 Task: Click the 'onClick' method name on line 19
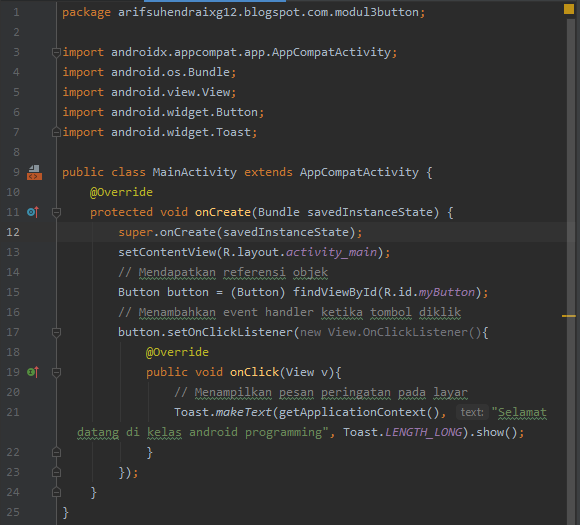pyautogui.click(x=254, y=372)
